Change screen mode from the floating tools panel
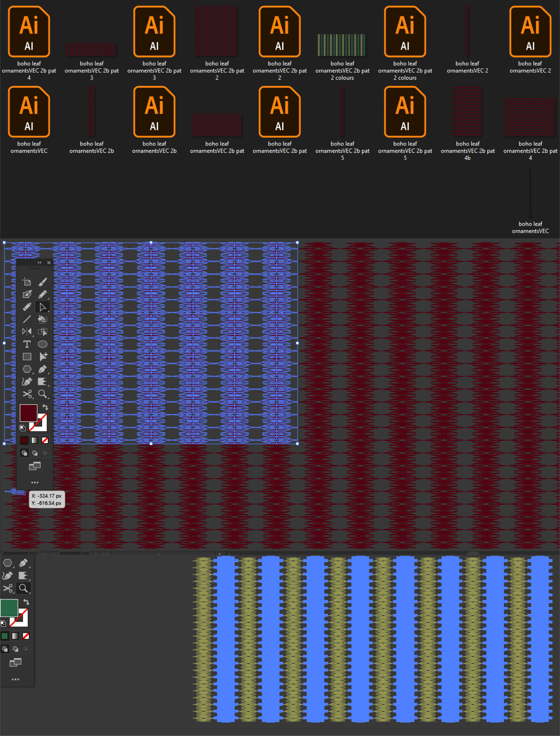 point(35,466)
